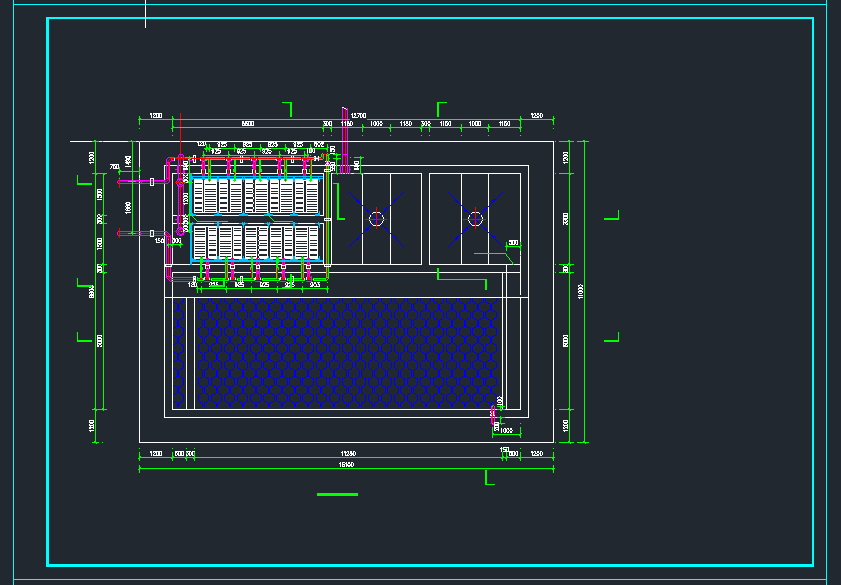Click the 6500 dimension text at top
Screen dimensions: 841x585
point(248,124)
